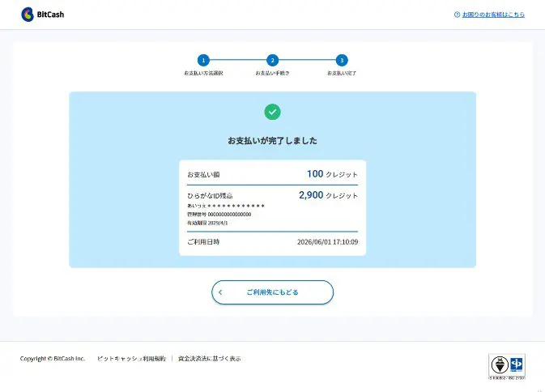Click the question mark help icon
545x392 pixels.
click(x=457, y=15)
